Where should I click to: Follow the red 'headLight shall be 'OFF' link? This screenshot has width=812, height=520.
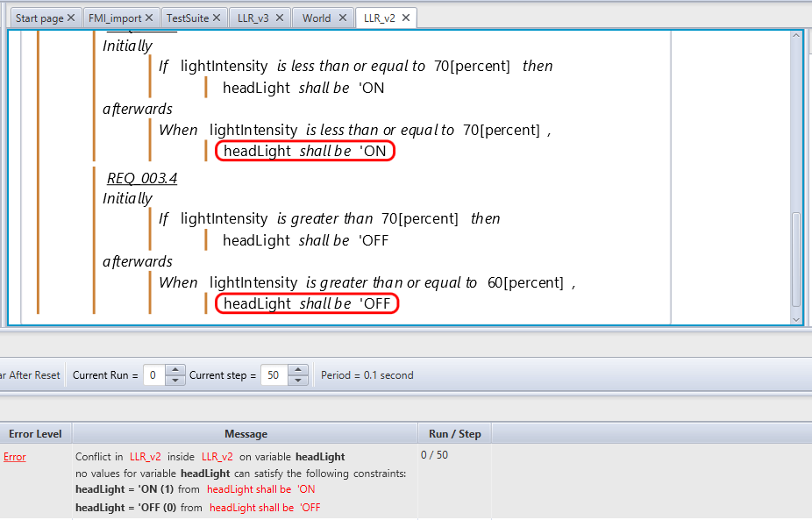(265, 508)
